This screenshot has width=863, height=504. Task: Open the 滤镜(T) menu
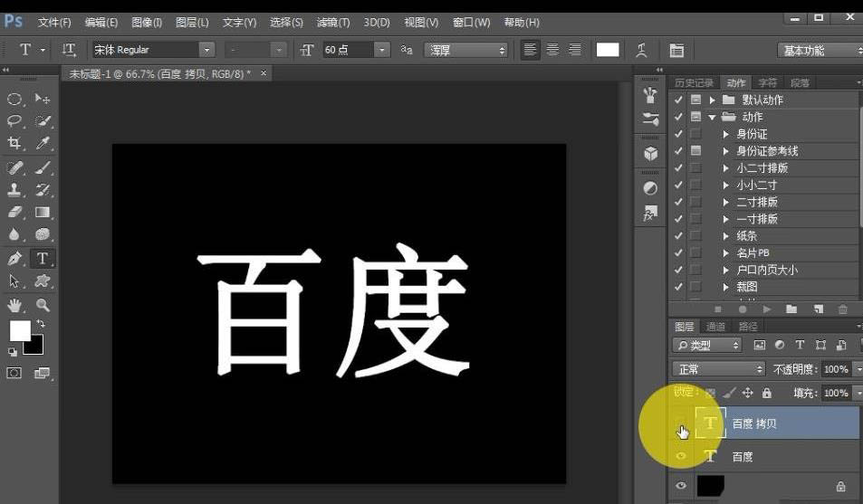point(333,23)
